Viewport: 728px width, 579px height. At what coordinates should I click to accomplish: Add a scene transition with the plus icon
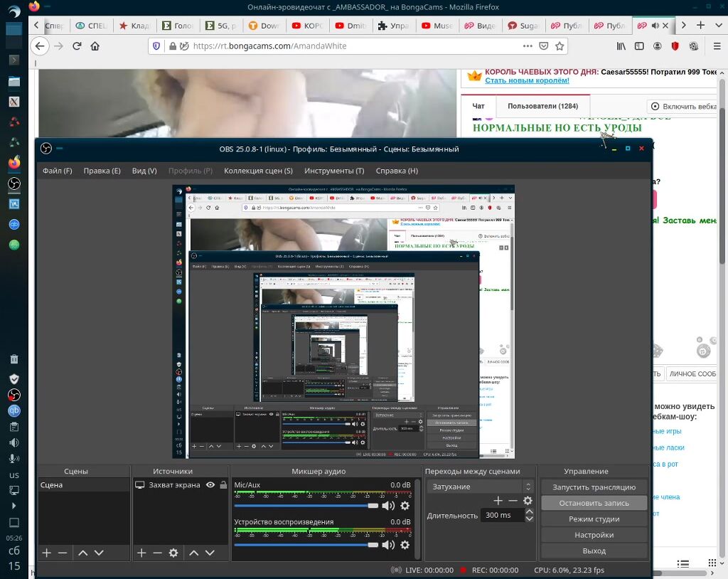[x=498, y=501]
